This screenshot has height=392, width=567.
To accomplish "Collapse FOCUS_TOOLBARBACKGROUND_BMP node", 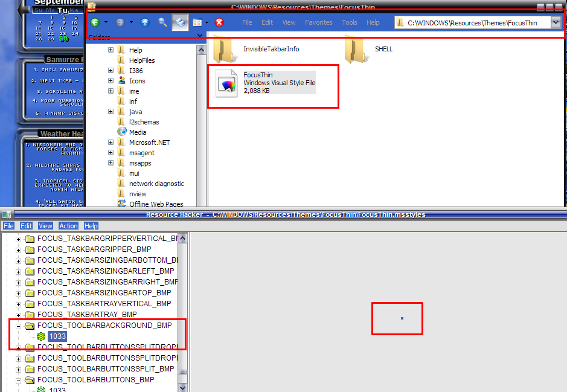I will pyautogui.click(x=18, y=326).
